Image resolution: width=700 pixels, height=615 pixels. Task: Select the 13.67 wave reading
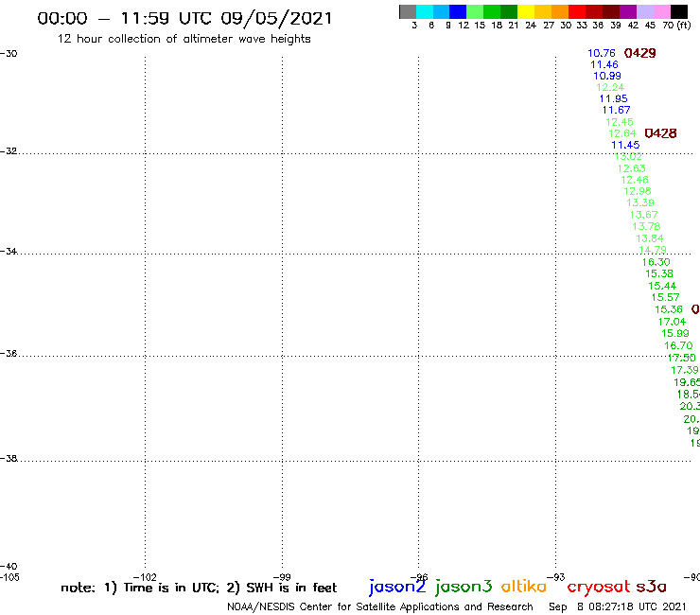(644, 215)
